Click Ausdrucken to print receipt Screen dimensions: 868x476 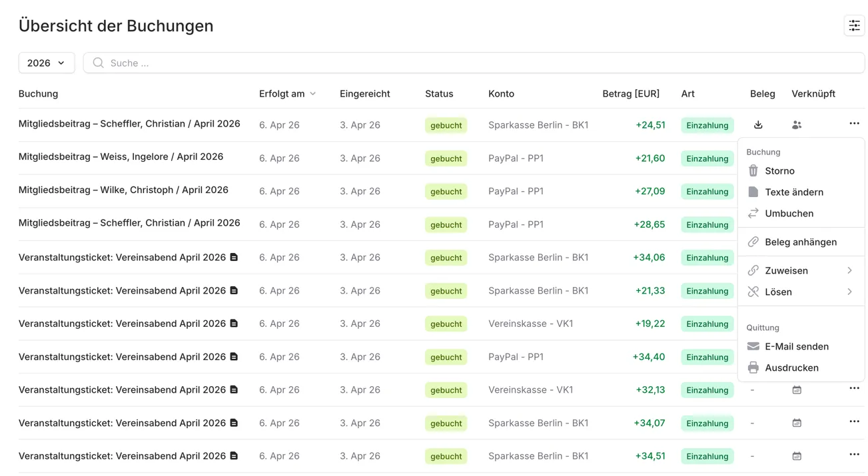791,368
